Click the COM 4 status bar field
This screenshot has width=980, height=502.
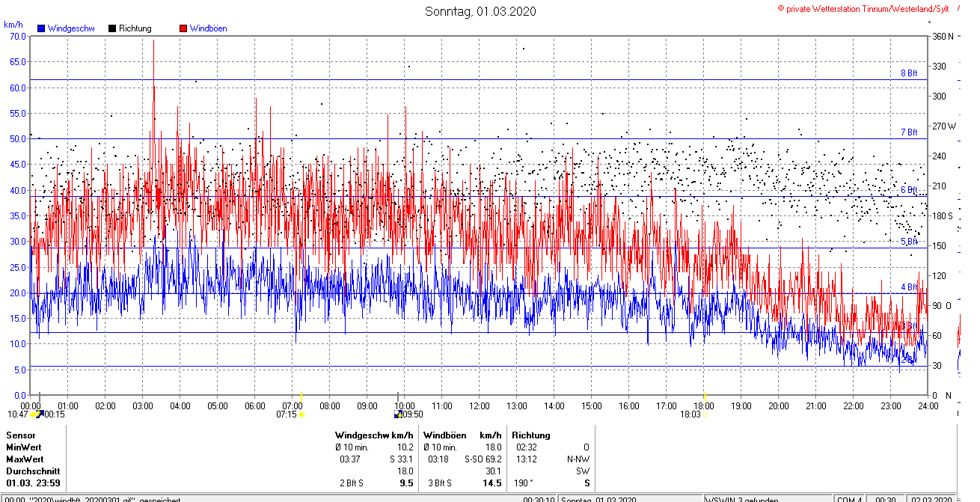pos(849,500)
